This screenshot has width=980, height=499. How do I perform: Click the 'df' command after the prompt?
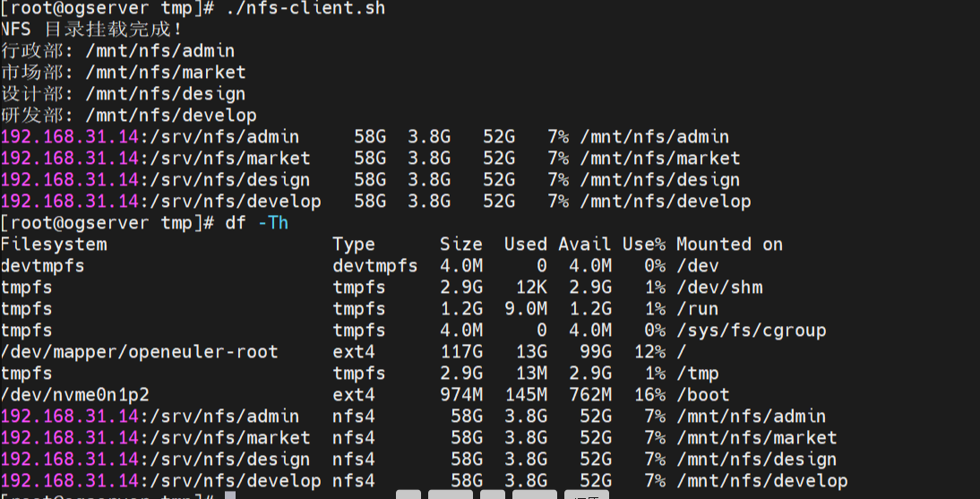(x=236, y=222)
